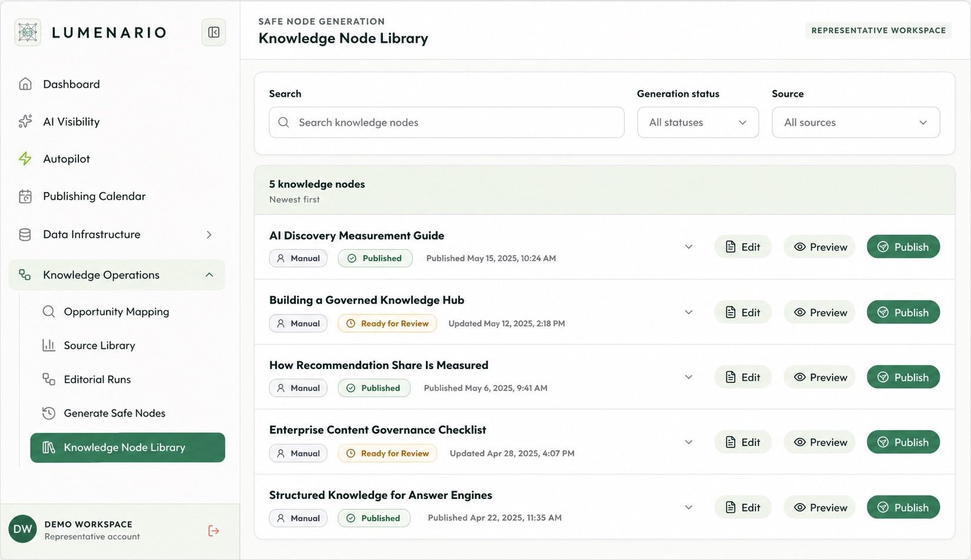Click Ready for Review badge on Governance Checklist
The width and height of the screenshot is (971, 560).
click(387, 453)
